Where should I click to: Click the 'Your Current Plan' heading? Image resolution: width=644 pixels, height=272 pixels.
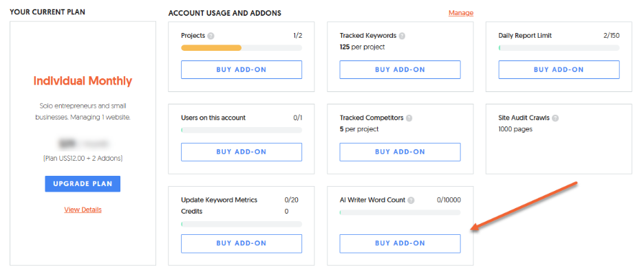point(47,12)
